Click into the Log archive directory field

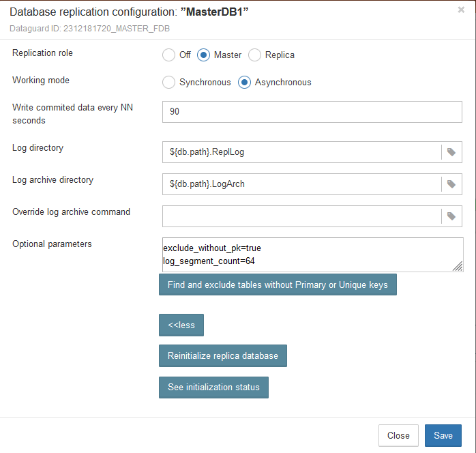[x=301, y=184]
